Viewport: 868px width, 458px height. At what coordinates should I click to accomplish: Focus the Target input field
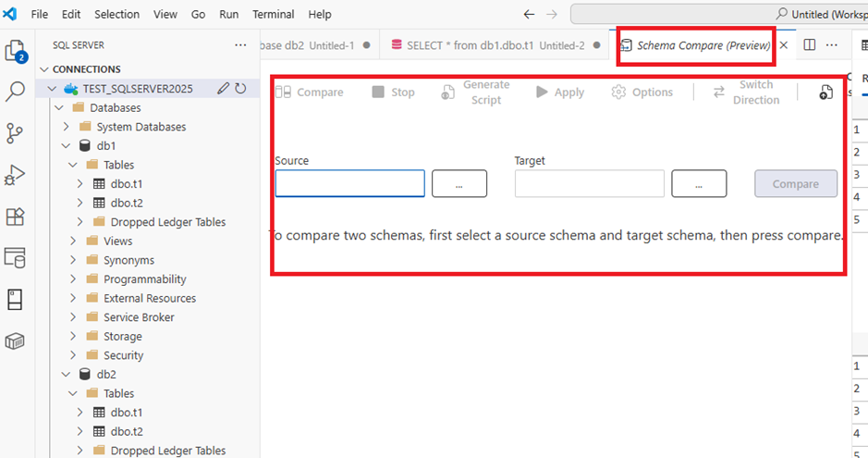click(590, 183)
